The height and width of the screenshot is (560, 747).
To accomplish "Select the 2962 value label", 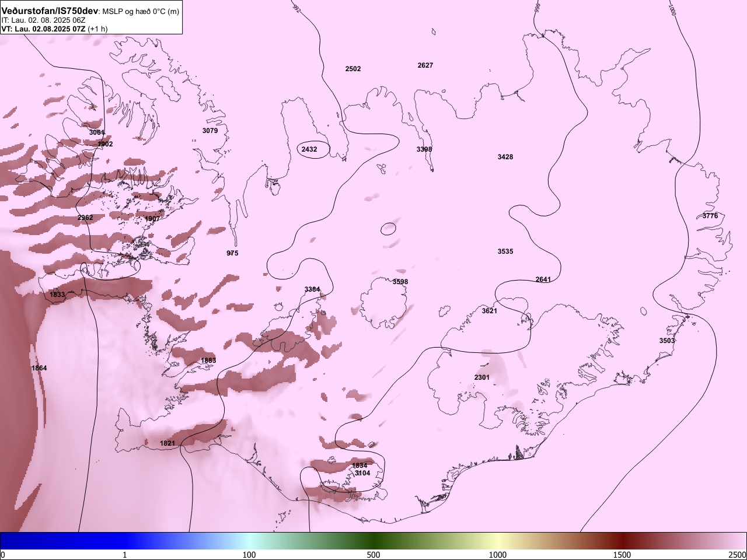I will pyautogui.click(x=85, y=218).
